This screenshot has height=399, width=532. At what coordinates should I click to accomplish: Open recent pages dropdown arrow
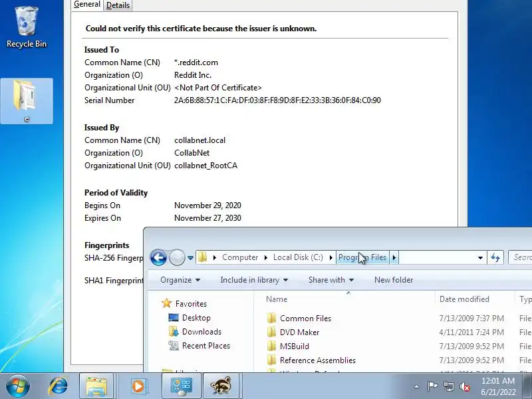(190, 258)
